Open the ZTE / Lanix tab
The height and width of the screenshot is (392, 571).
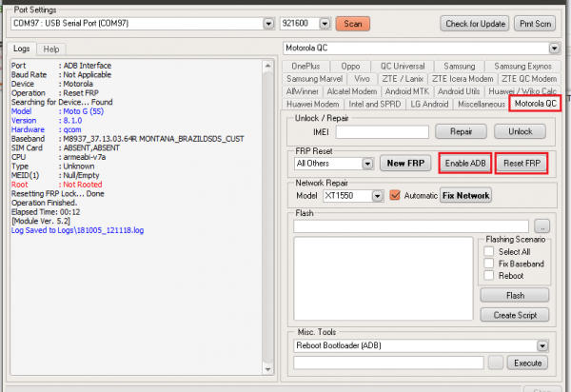[x=403, y=79]
